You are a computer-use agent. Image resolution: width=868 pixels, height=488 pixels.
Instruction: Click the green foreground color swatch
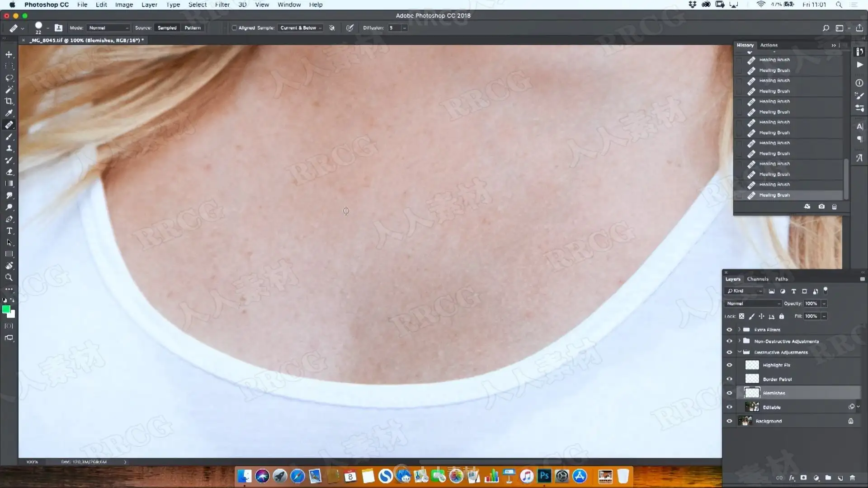(6, 309)
